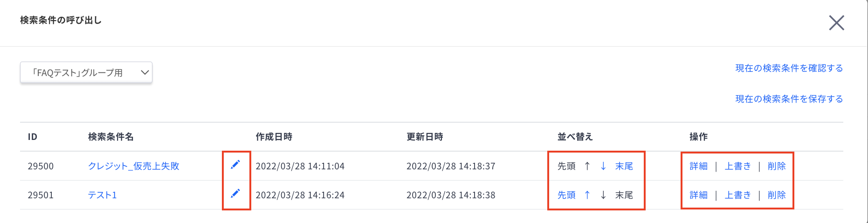Click 上書き for row 29501
Viewport: 868px width, 223px height.
(x=737, y=195)
